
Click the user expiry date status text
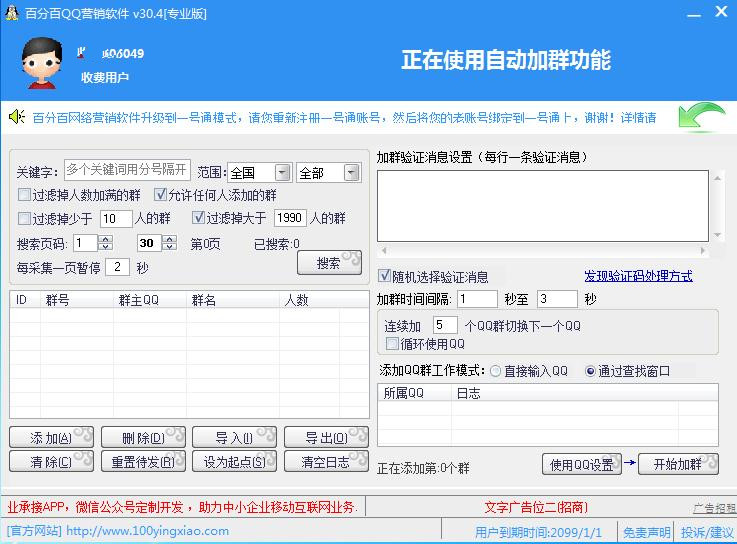tap(538, 532)
